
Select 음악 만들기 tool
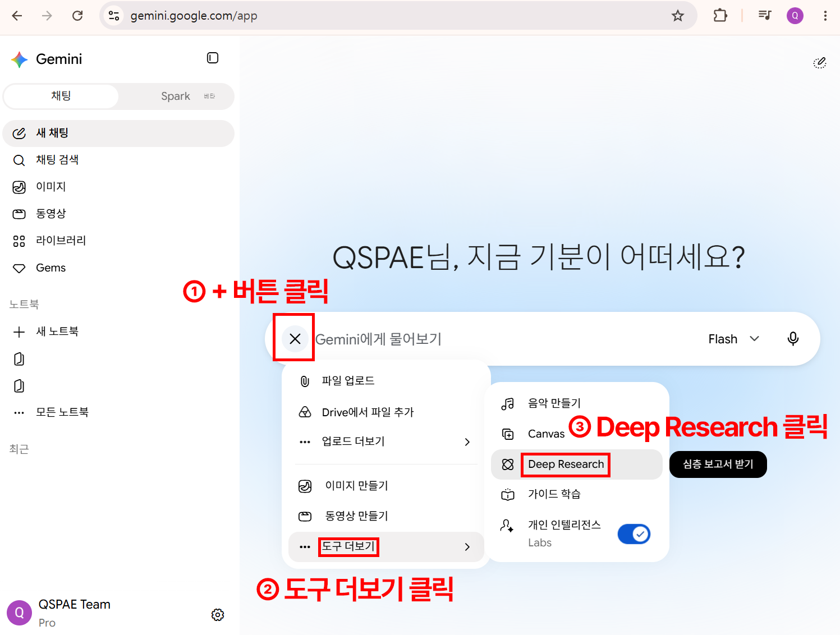point(577,403)
